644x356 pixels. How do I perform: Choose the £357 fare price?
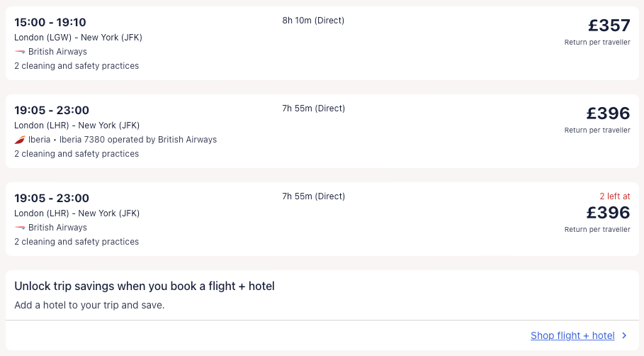[609, 26]
